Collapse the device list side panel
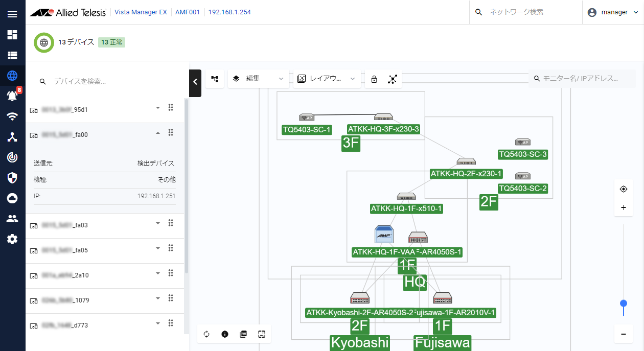 [x=195, y=82]
